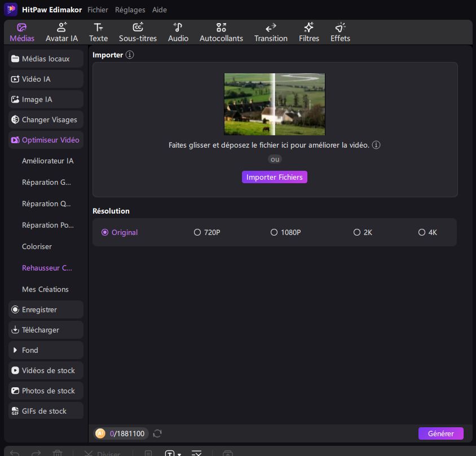Expand the Fond section arrow
This screenshot has width=476, height=456.
(x=15, y=350)
